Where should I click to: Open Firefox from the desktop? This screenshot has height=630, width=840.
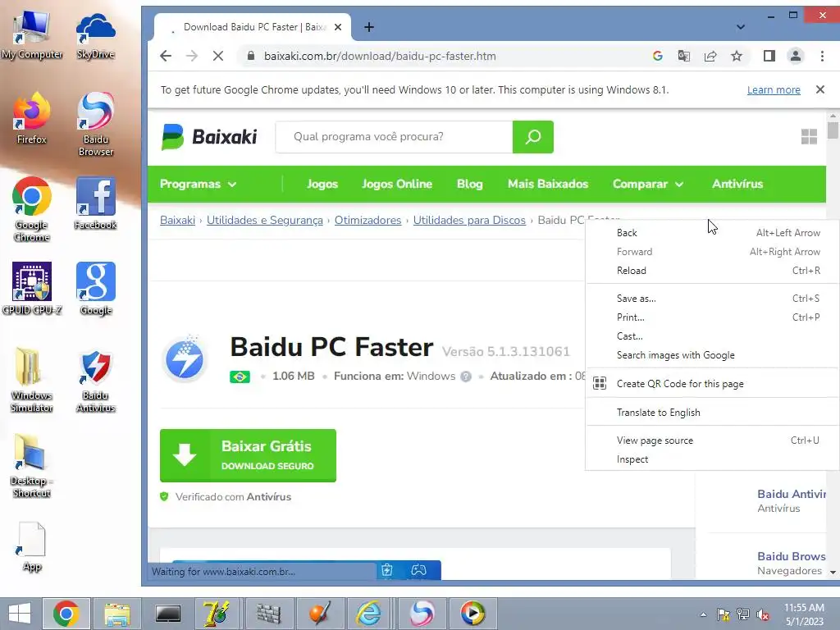[x=32, y=119]
